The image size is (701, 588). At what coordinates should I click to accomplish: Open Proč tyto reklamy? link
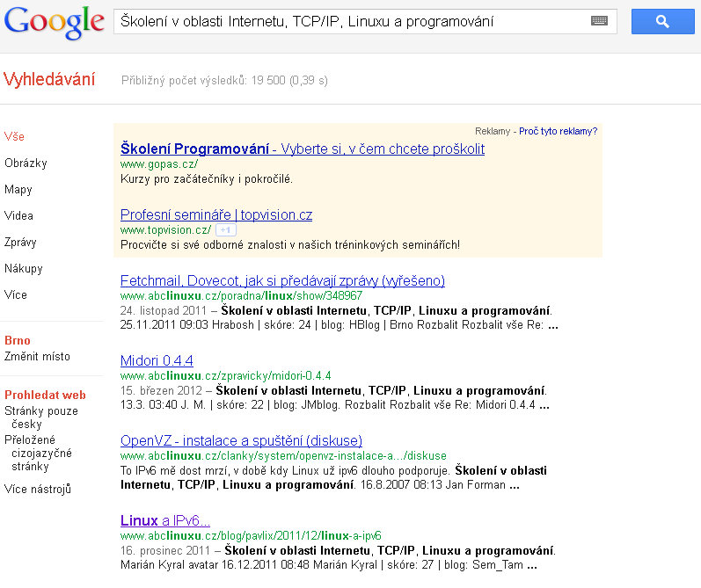click(x=558, y=131)
